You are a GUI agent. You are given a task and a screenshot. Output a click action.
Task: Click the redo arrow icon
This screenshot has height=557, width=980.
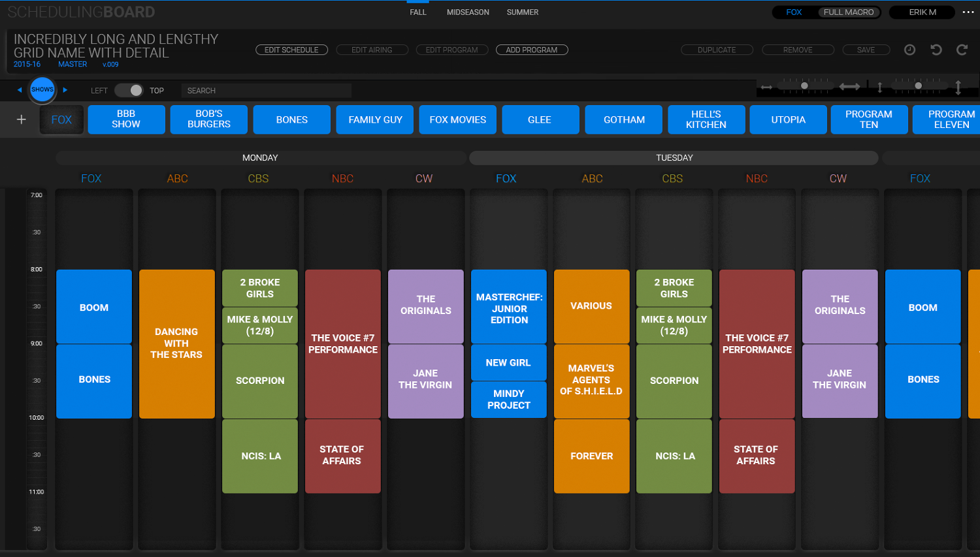(961, 50)
